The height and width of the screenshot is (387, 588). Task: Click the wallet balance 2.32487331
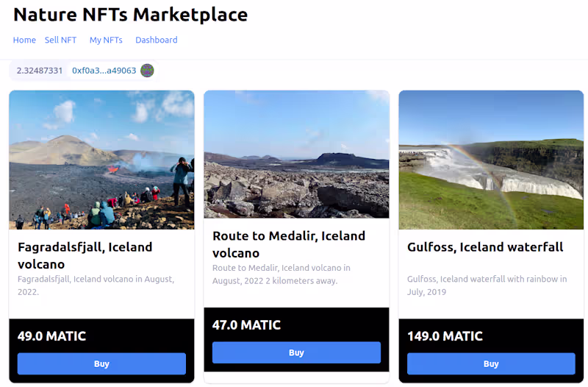(40, 71)
